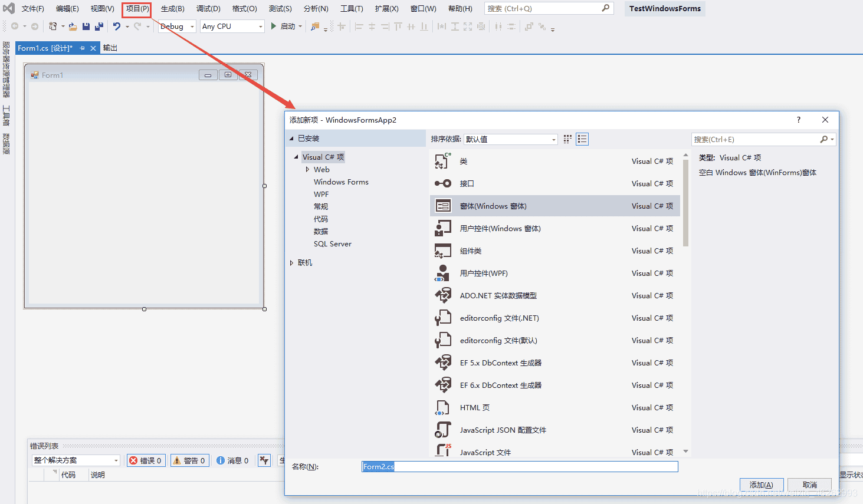Screen dimensions: 863x504
Task: Select the 类 (Class) template icon
Action: (x=444, y=160)
